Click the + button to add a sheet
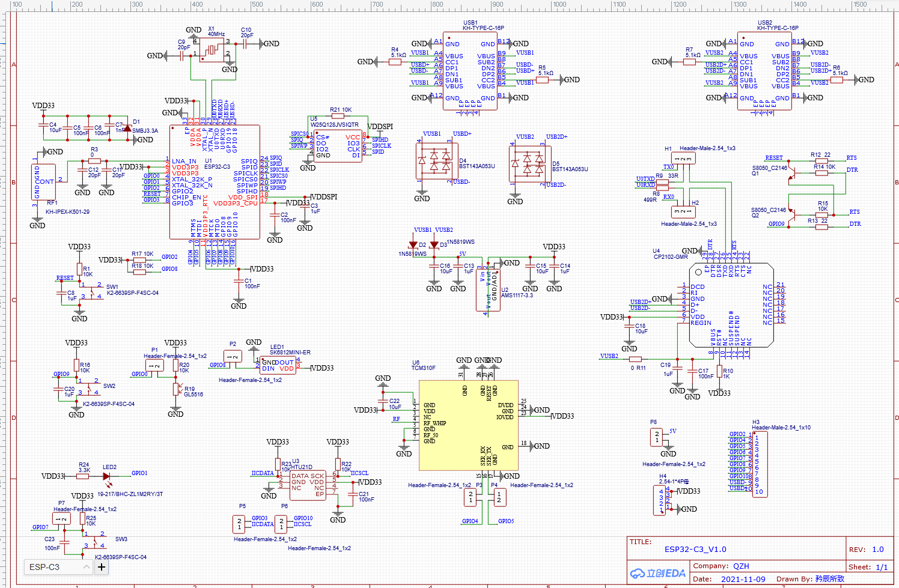899x588 pixels. point(101,566)
